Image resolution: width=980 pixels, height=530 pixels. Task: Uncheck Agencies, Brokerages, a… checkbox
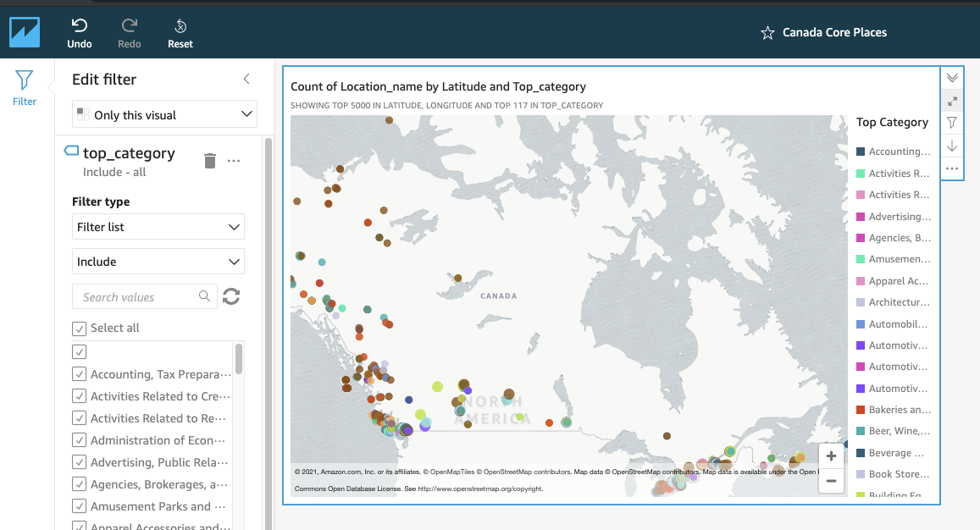tap(79, 484)
